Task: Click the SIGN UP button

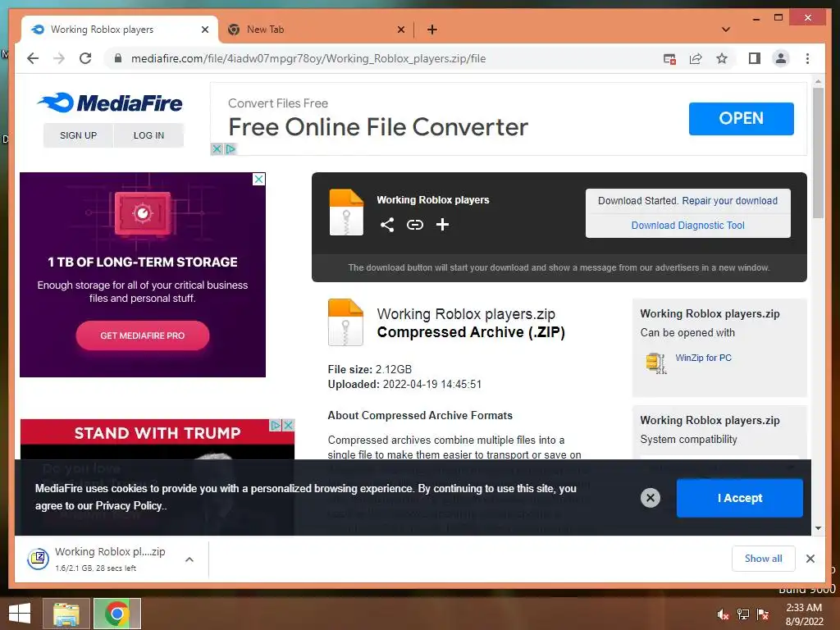Action: pos(78,135)
